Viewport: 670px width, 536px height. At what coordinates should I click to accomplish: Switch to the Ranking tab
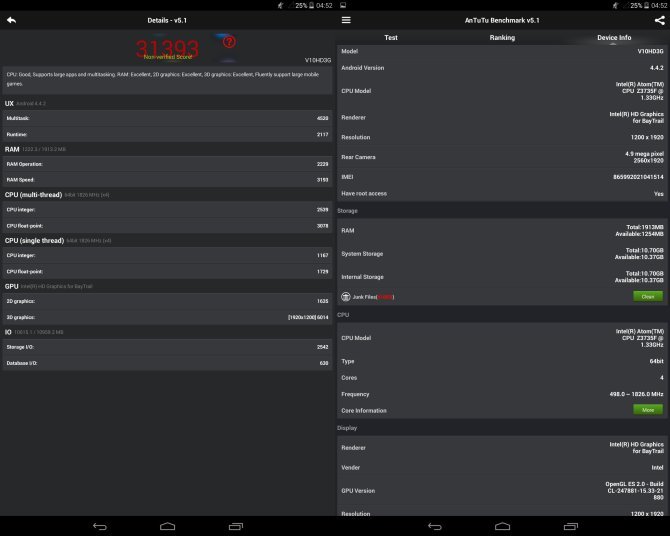pos(502,38)
